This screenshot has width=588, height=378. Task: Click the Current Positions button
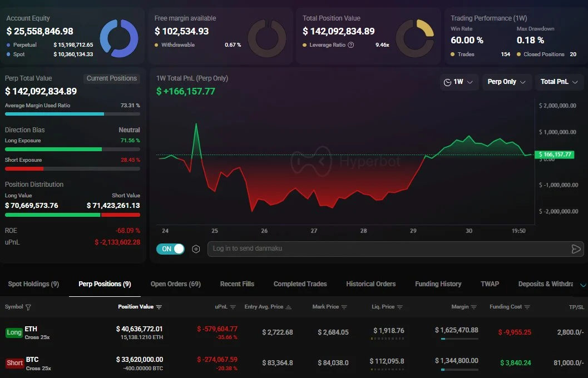pyautogui.click(x=112, y=78)
